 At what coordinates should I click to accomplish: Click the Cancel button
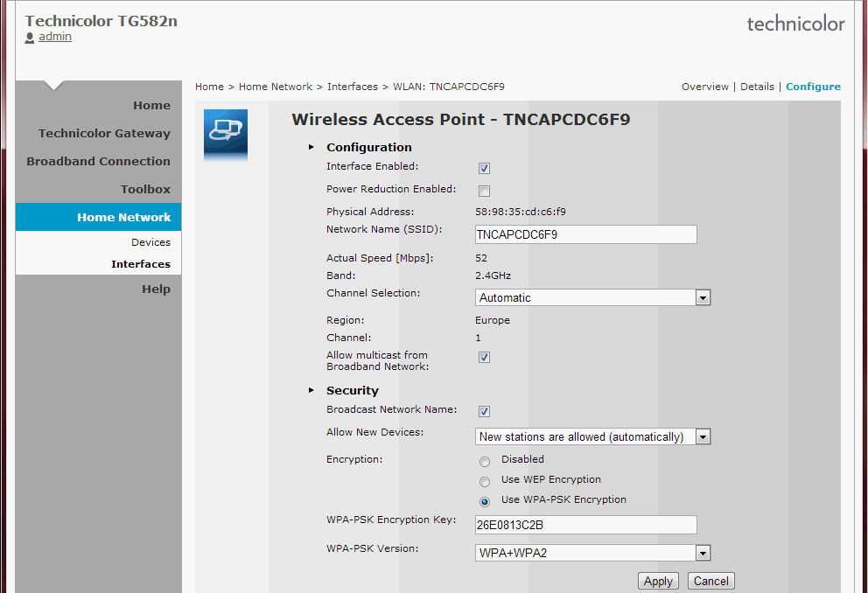(x=710, y=581)
